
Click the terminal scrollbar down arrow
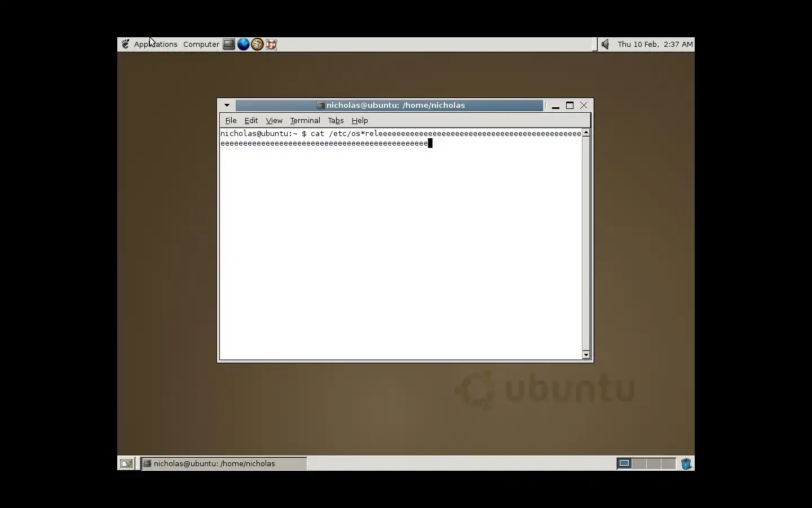[x=586, y=354]
